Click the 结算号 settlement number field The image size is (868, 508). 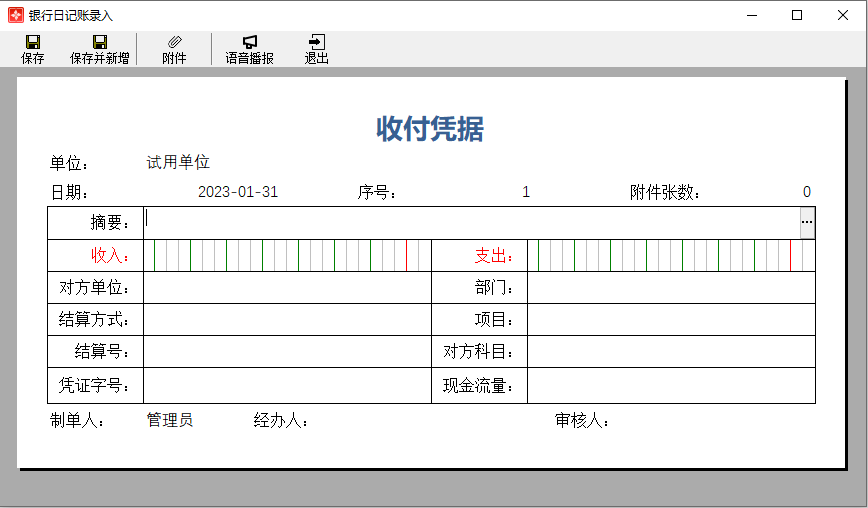(287, 351)
